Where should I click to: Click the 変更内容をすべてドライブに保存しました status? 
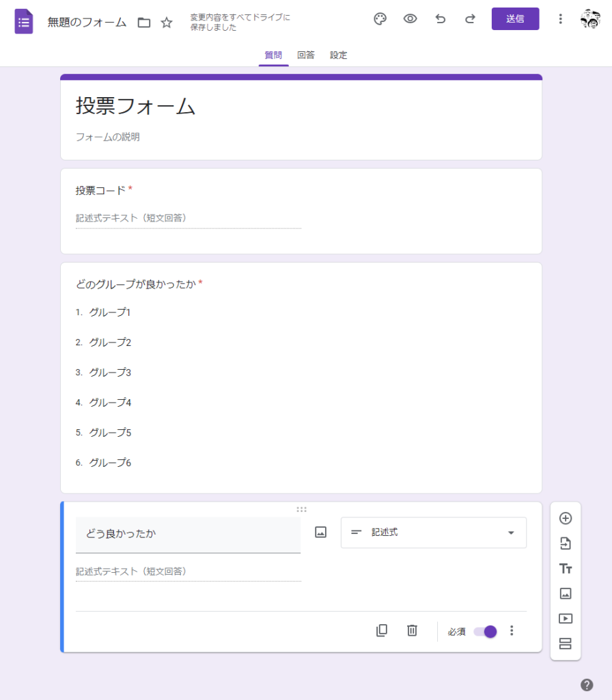[x=240, y=22]
